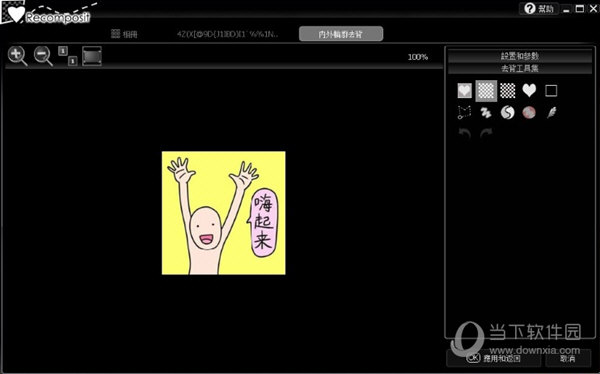Viewport: 600px width, 374px height.
Task: Pick the feather tool icon
Action: pyautogui.click(x=551, y=113)
